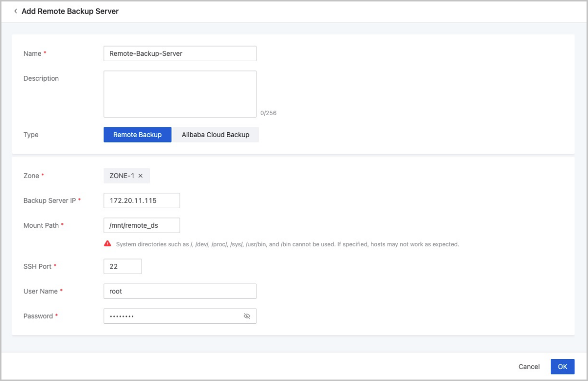The height and width of the screenshot is (381, 588).
Task: Click the eye icon to reveal password
Action: click(247, 316)
